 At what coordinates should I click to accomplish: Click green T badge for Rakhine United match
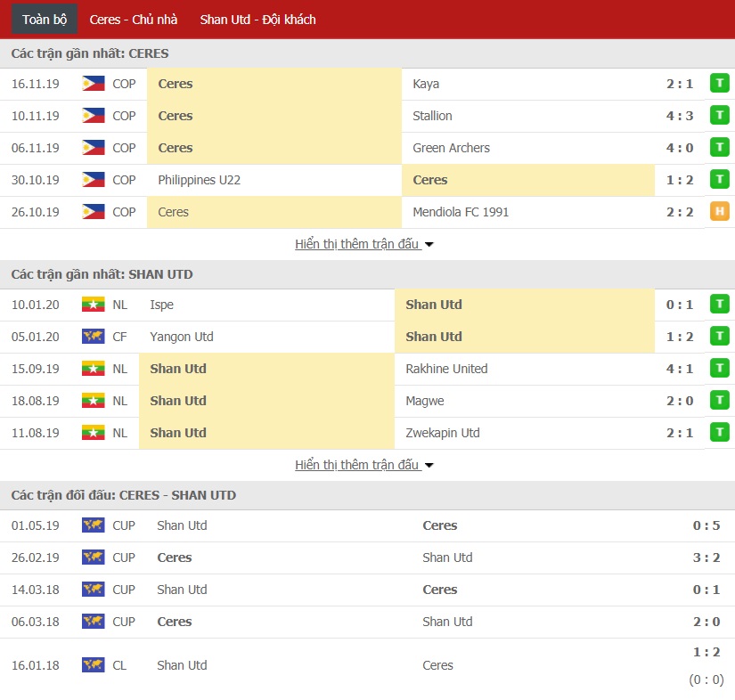coord(720,369)
